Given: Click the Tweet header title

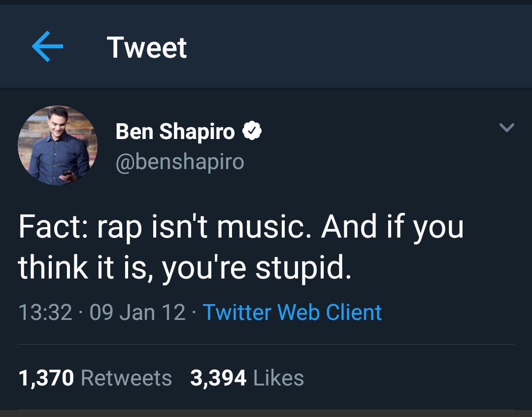Looking at the screenshot, I should tap(147, 47).
